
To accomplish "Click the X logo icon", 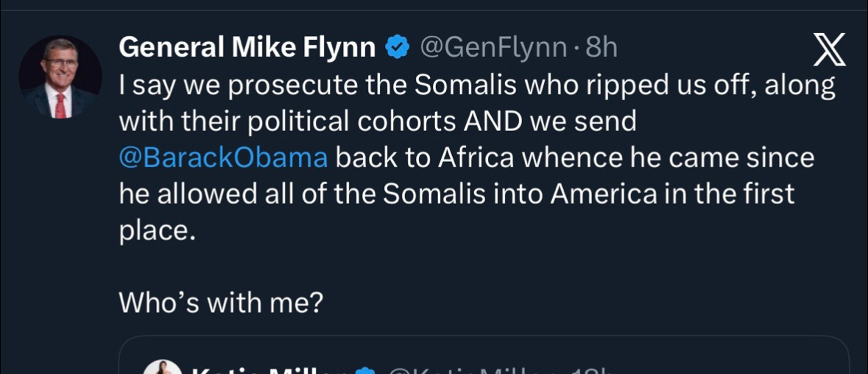I will tap(828, 51).
